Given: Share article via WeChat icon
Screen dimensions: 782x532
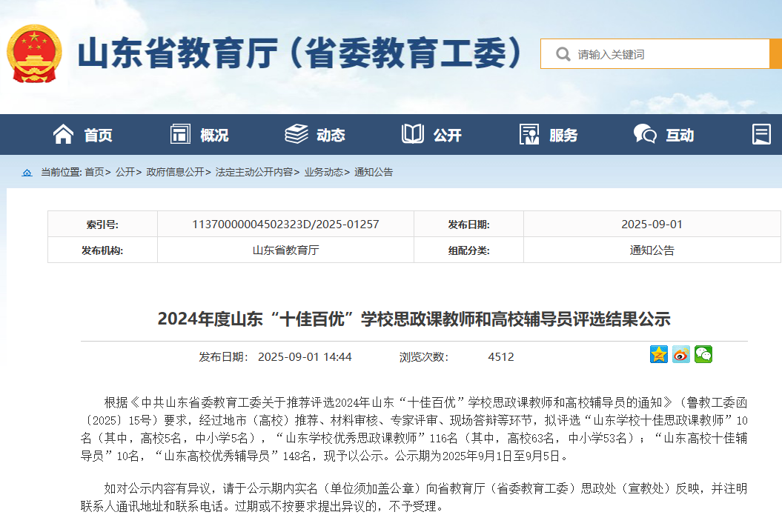Looking at the screenshot, I should pos(703,355).
